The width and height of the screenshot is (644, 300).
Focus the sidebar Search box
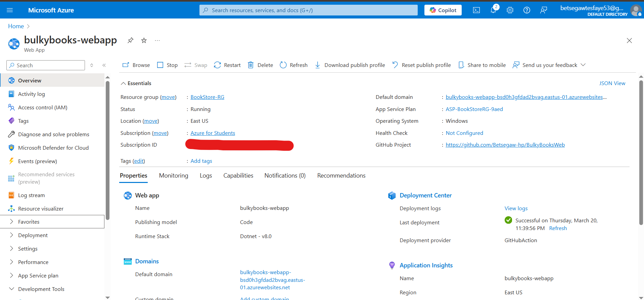(x=46, y=65)
